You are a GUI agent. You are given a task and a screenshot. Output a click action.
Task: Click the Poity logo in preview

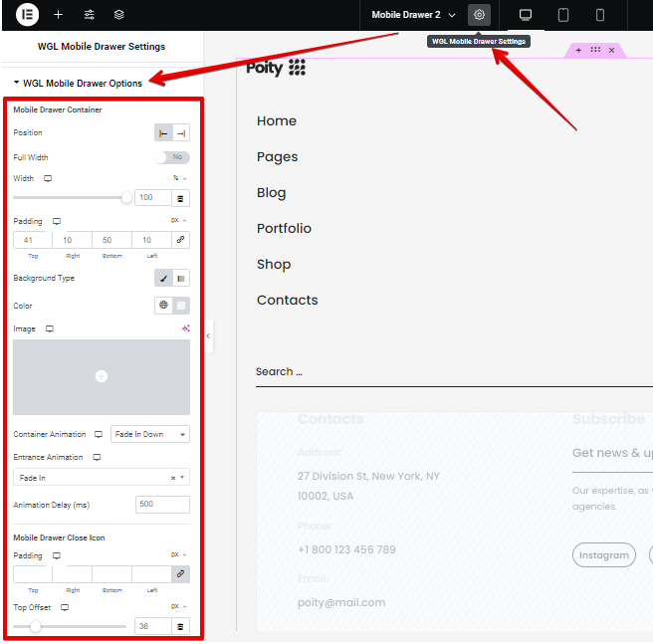[276, 68]
